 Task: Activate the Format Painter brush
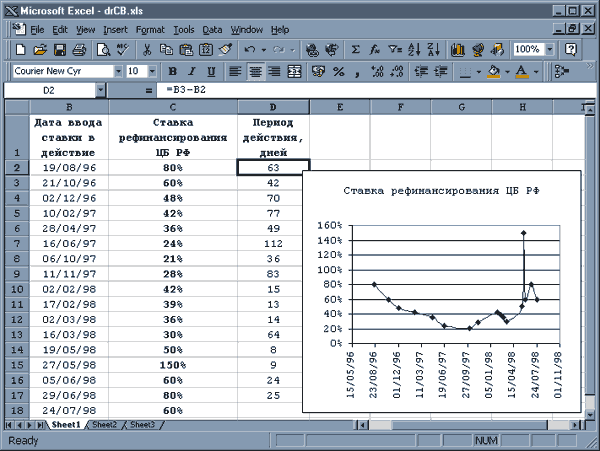pyautogui.click(x=226, y=49)
